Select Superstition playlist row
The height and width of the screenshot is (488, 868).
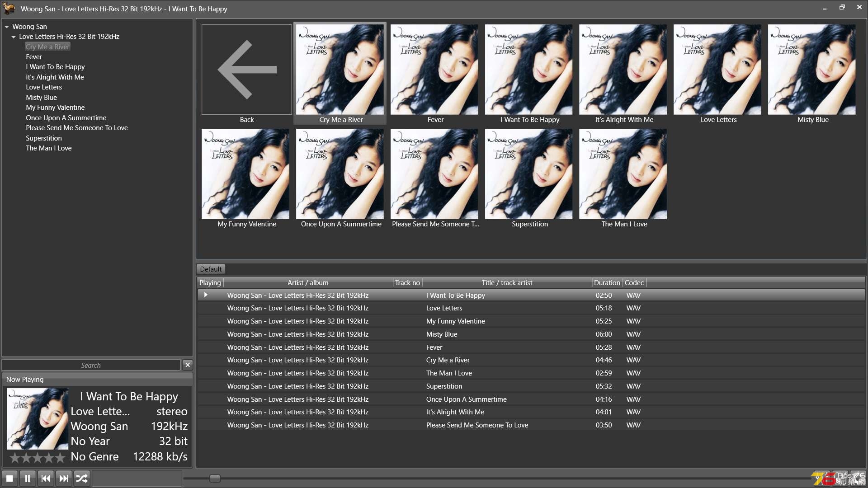pyautogui.click(x=531, y=386)
